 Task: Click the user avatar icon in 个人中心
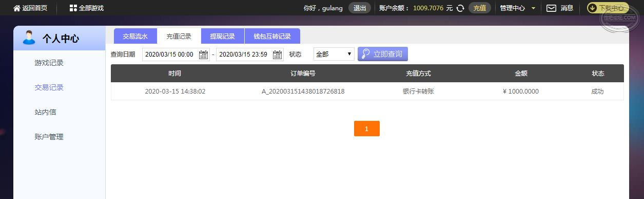coord(29,38)
